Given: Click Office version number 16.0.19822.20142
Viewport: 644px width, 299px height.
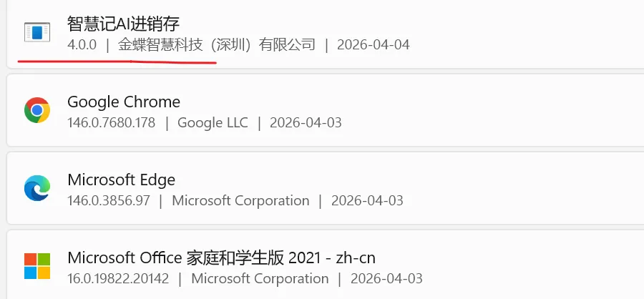Looking at the screenshot, I should pyautogui.click(x=118, y=278).
